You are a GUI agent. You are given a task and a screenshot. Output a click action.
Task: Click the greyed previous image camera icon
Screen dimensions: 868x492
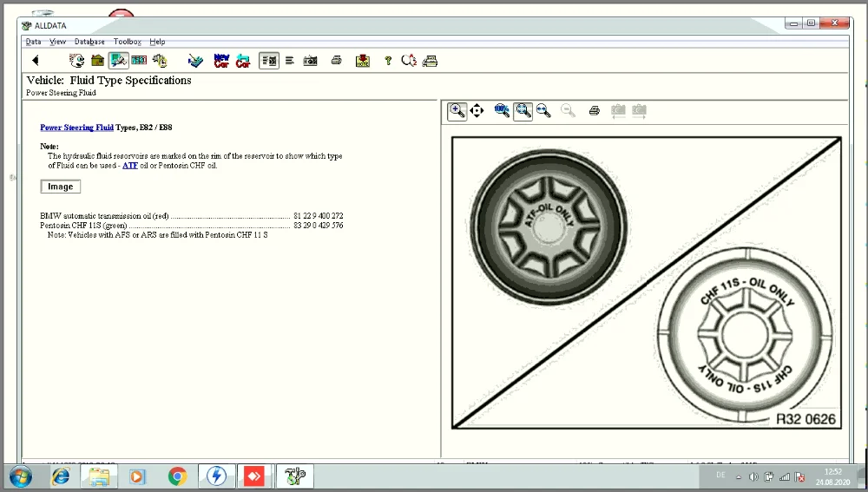click(x=618, y=111)
